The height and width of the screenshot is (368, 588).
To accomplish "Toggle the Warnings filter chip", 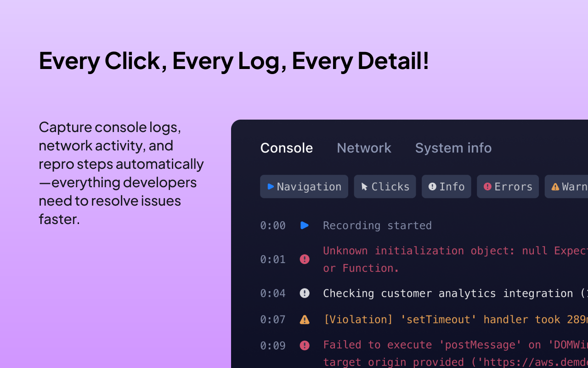I will (566, 186).
